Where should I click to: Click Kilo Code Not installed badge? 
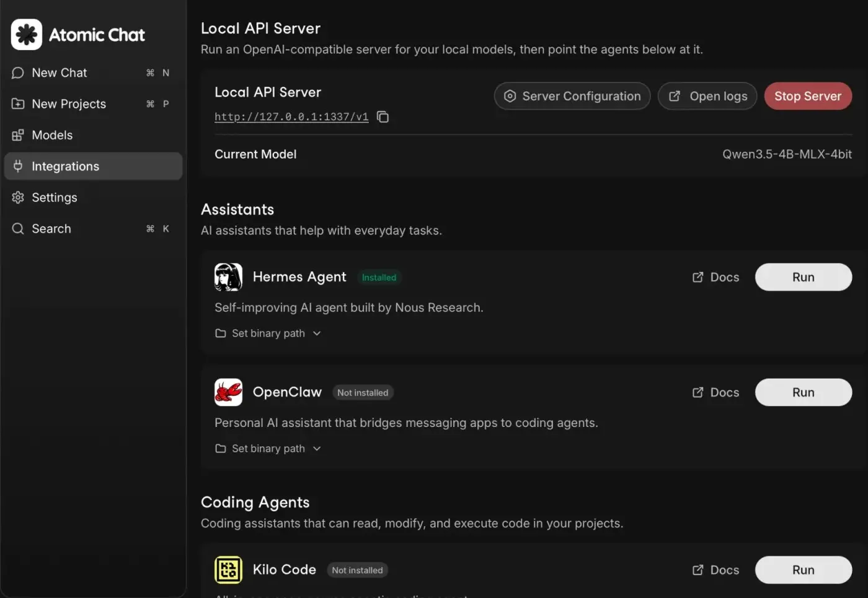(x=357, y=570)
